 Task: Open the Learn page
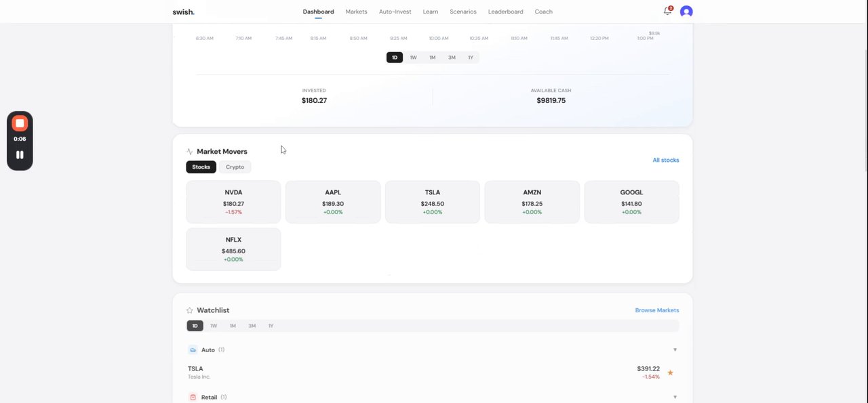[x=431, y=12]
